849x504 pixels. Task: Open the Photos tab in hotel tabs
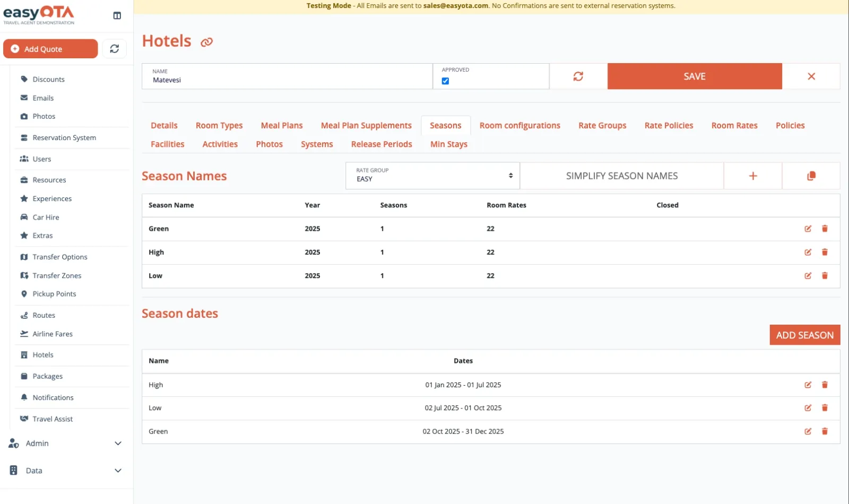coord(270,144)
